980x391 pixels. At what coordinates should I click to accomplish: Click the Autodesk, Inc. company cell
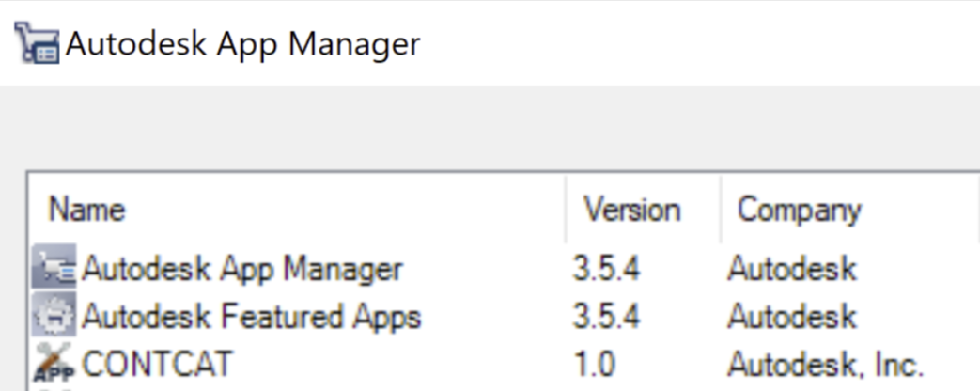pos(826,365)
